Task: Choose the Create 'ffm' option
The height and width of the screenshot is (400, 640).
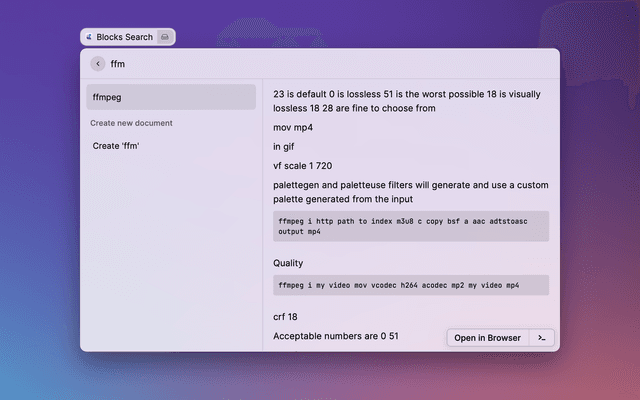Action: point(116,146)
